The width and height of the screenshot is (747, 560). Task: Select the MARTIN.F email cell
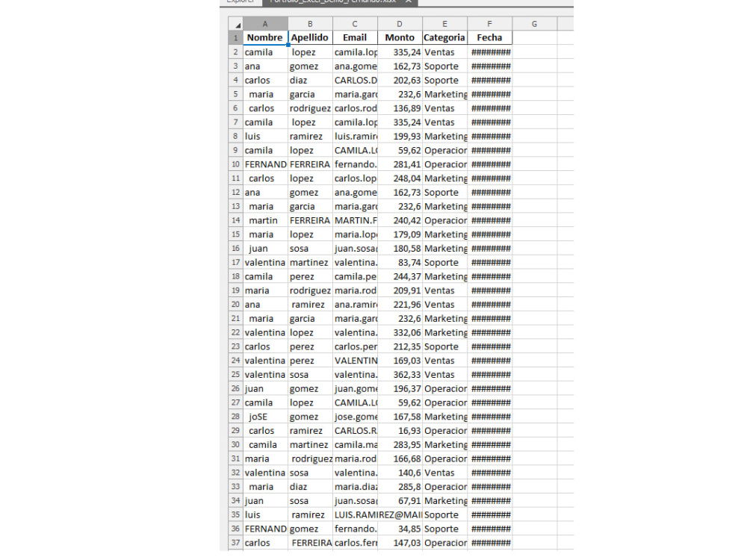tap(355, 220)
